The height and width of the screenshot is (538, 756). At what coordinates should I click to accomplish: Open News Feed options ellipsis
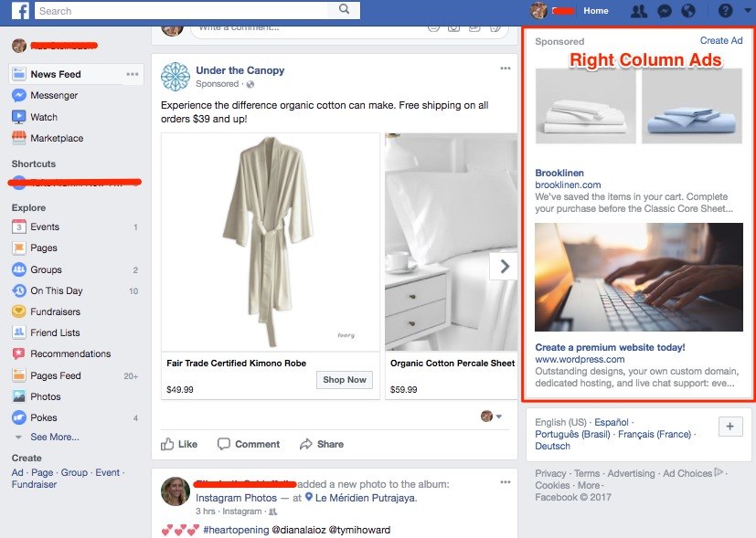coord(133,74)
